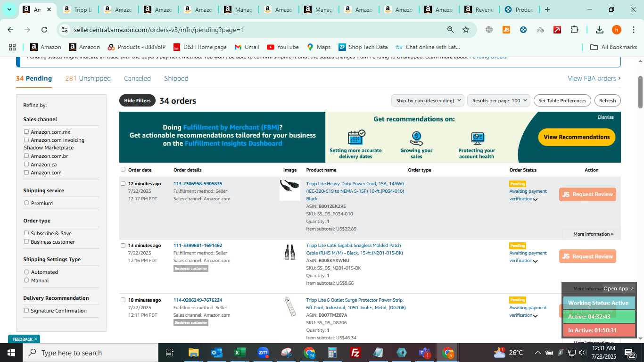Select the Manual shipping settings radio

26,280
